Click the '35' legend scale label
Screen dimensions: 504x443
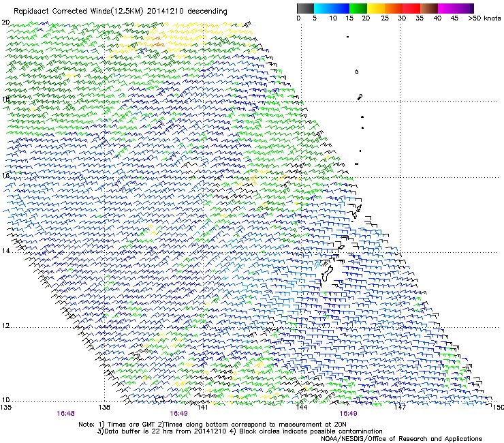pos(420,18)
